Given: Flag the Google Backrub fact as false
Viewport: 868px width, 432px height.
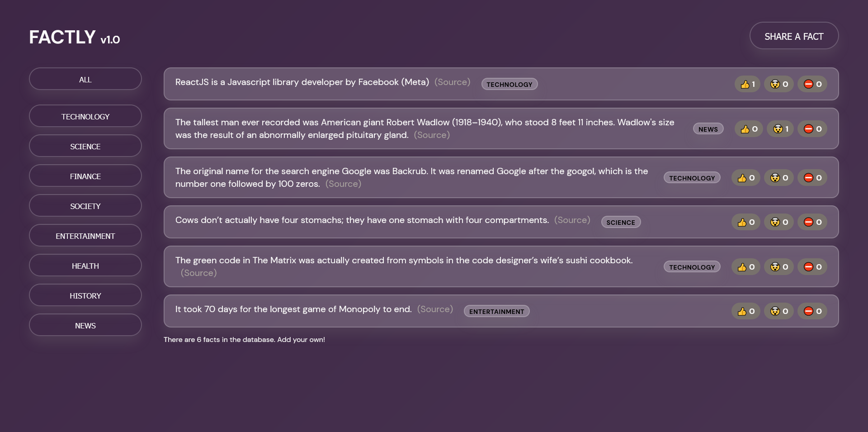Looking at the screenshot, I should click(812, 177).
